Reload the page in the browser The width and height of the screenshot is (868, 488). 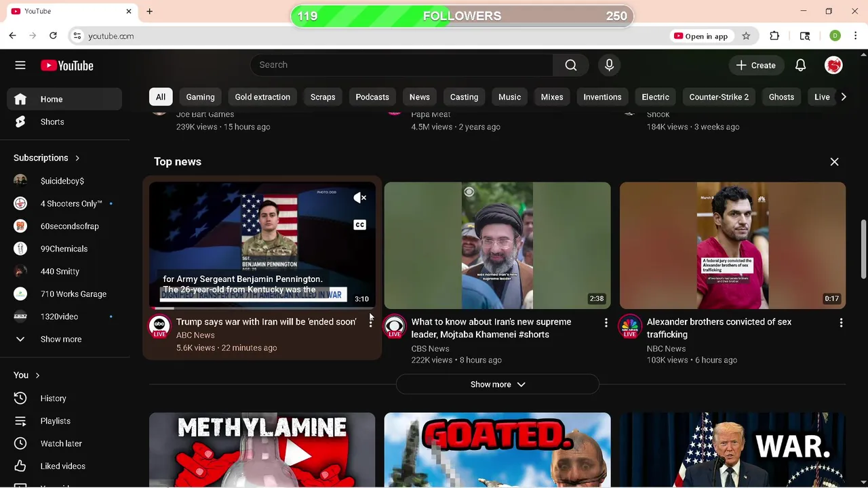pyautogui.click(x=53, y=36)
